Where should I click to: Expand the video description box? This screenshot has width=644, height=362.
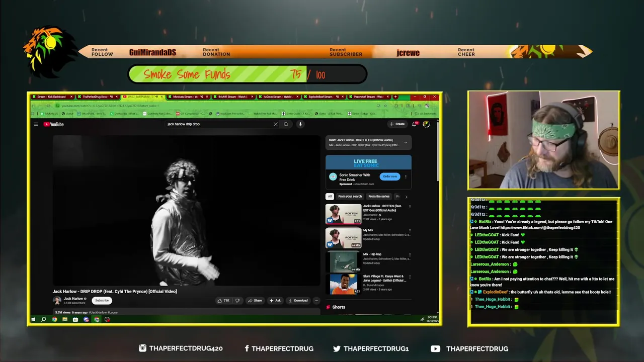coord(186,312)
